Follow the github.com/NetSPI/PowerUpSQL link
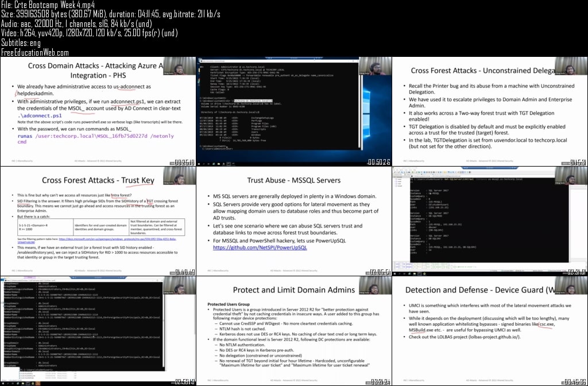The height and width of the screenshot is (386, 588). pos(260,248)
